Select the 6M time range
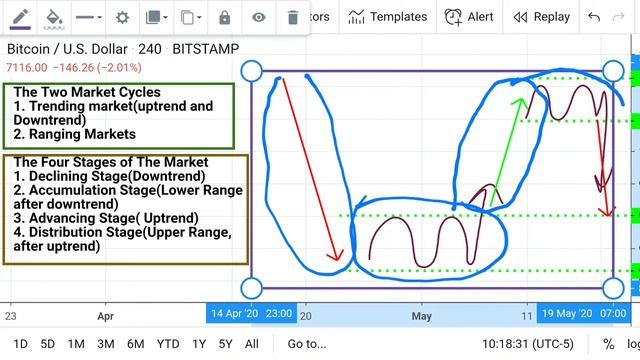 (136, 344)
